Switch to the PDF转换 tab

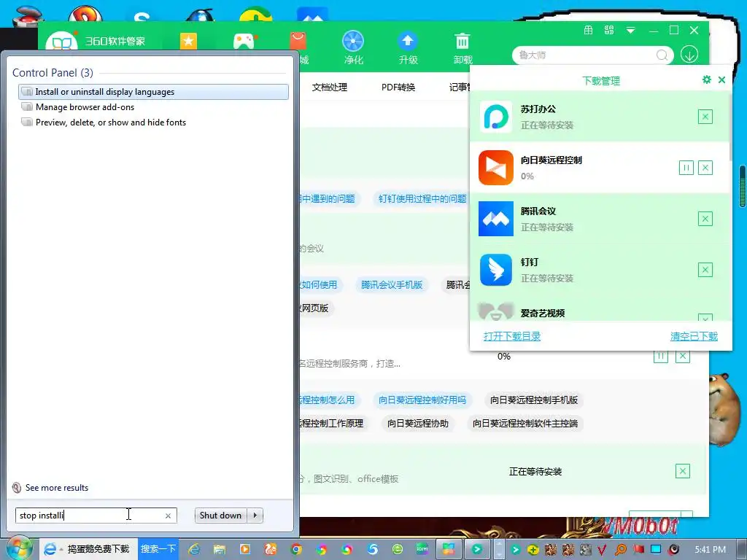[398, 87]
